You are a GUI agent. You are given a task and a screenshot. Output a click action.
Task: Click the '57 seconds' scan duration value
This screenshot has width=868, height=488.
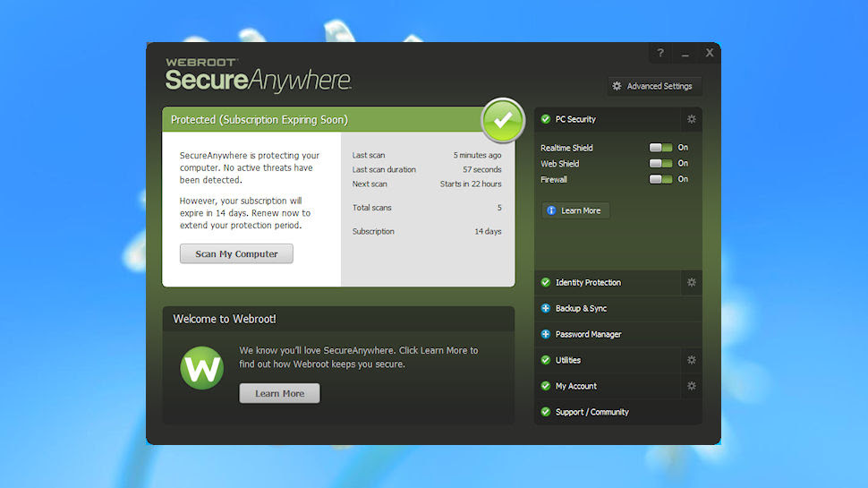(482, 169)
